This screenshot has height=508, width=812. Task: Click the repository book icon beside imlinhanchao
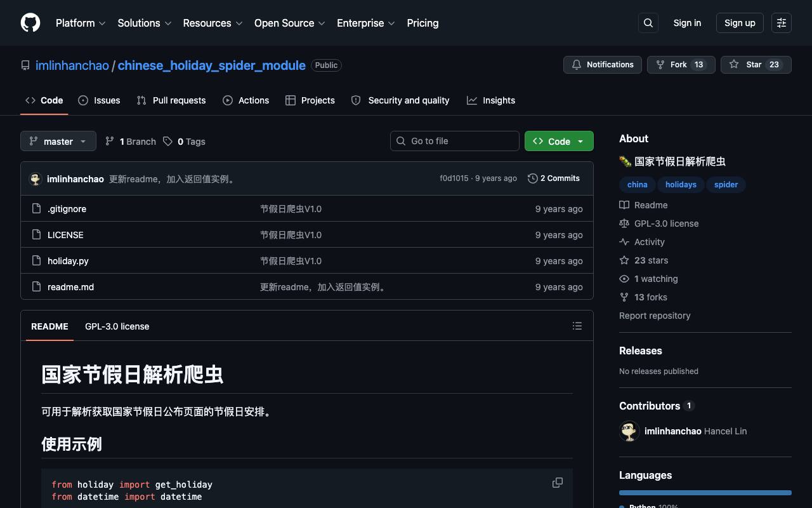25,65
